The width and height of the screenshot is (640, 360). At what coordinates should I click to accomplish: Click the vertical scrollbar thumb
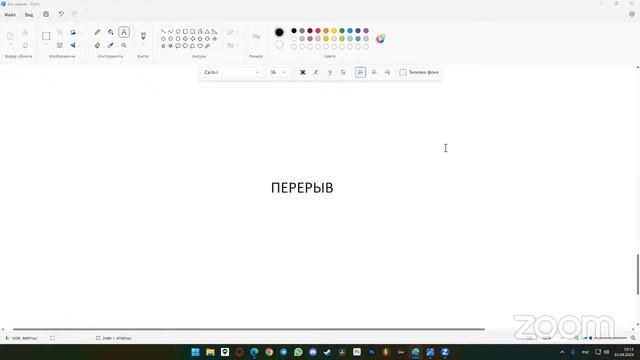pyautogui.click(x=638, y=274)
